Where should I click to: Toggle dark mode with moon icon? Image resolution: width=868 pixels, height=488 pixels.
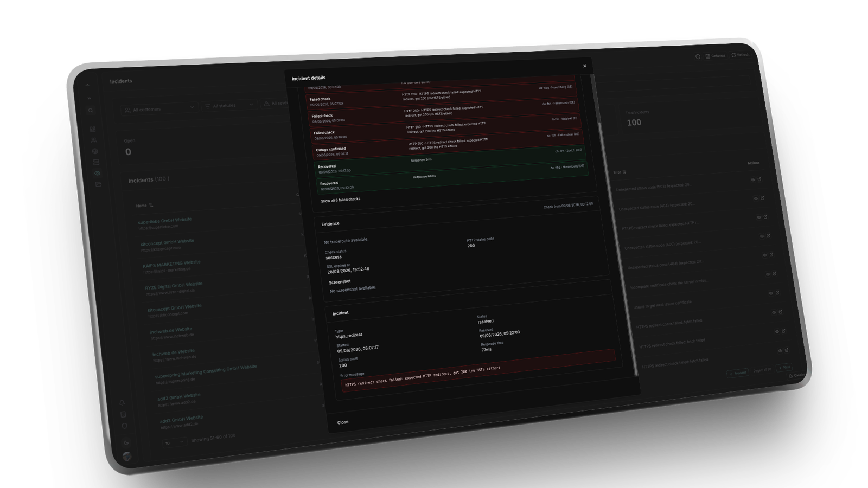tap(126, 442)
